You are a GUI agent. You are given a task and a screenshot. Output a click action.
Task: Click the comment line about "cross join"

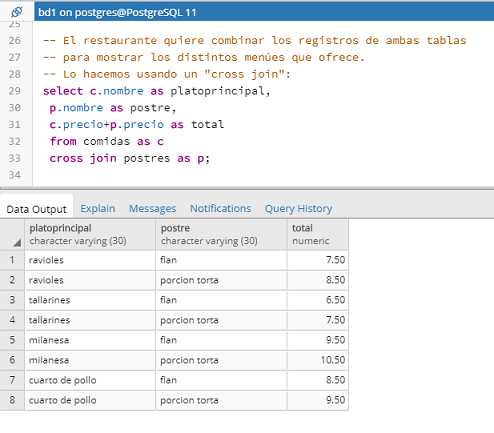[x=167, y=74]
